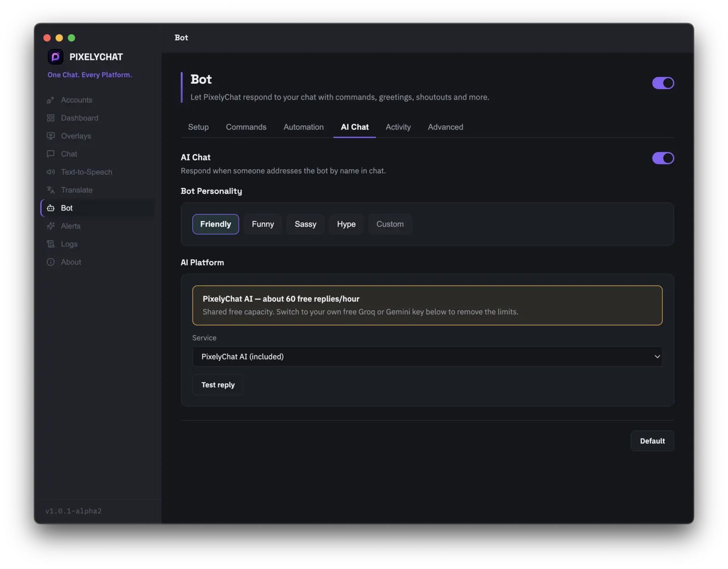Viewport: 728px width, 569px height.
Task: Open Text-to-Speech via its speaker icon
Action: [x=51, y=172]
